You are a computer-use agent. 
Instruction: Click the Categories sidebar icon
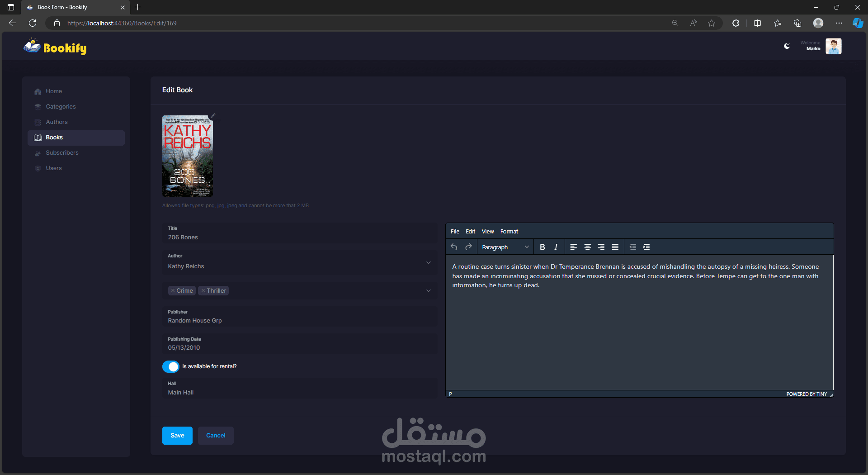(x=38, y=107)
